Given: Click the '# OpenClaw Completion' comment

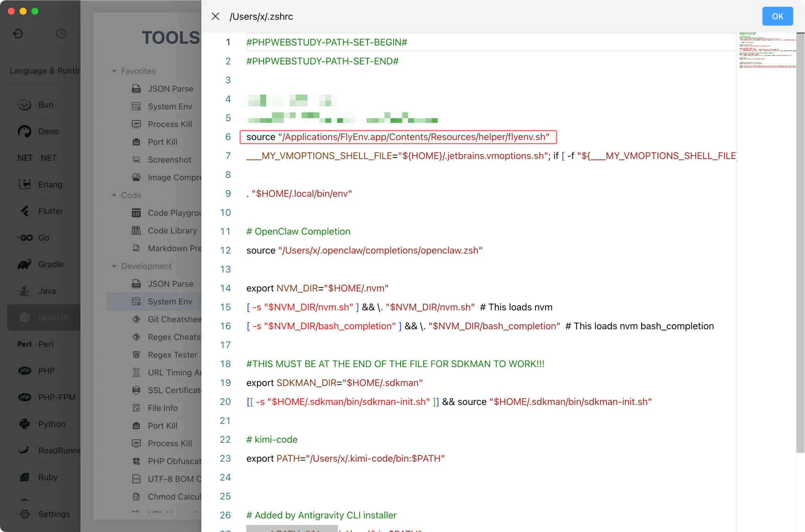Looking at the screenshot, I should (298, 231).
